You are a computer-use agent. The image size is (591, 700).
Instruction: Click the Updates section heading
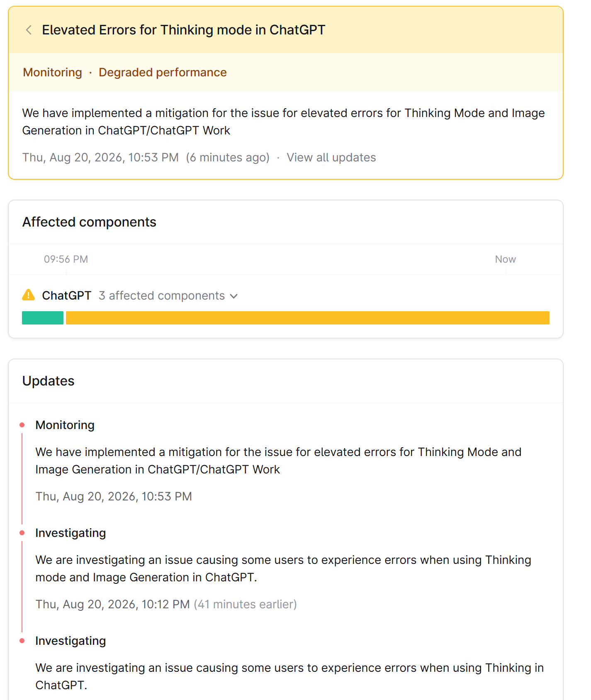[48, 381]
